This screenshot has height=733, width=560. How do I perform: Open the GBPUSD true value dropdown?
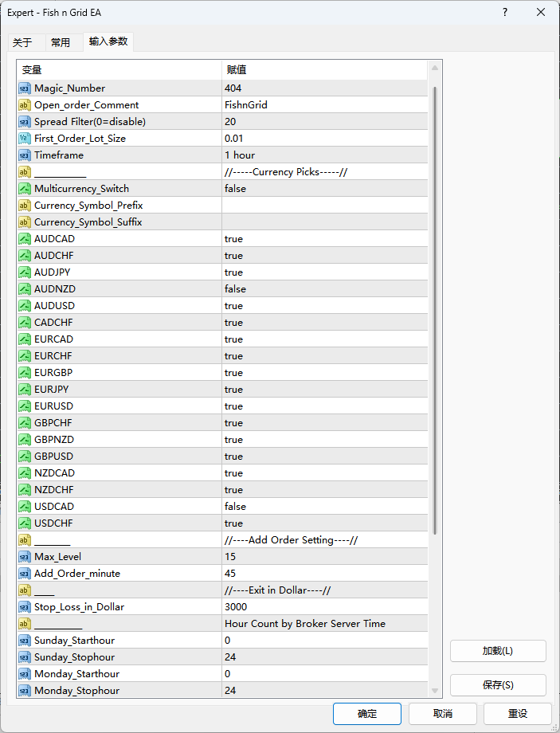[324, 457]
